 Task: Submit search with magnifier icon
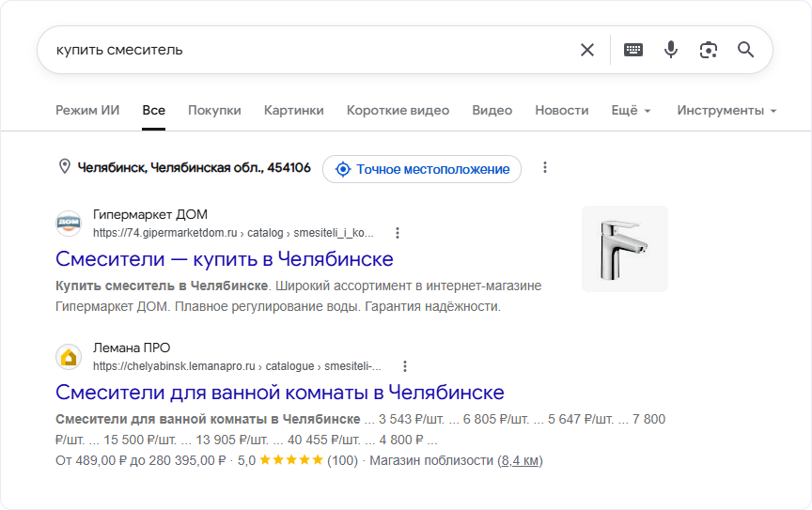(x=745, y=50)
